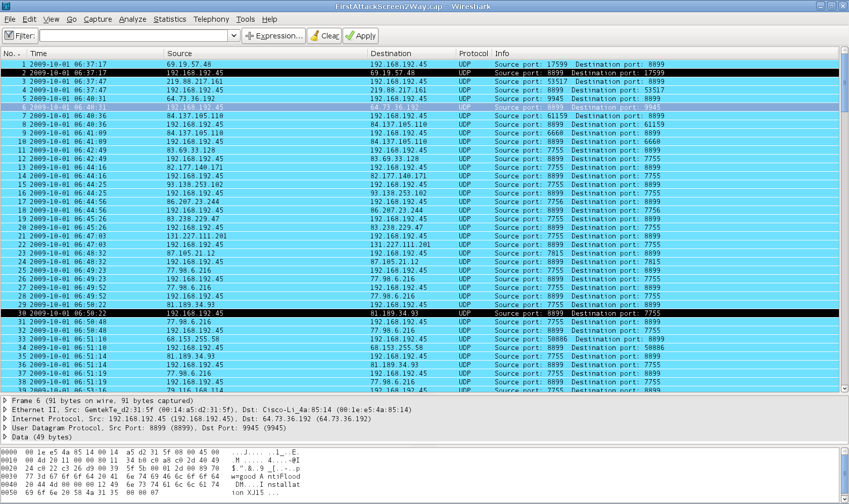The image size is (849, 504).
Task: Click inside the display filter input field
Action: pos(134,36)
